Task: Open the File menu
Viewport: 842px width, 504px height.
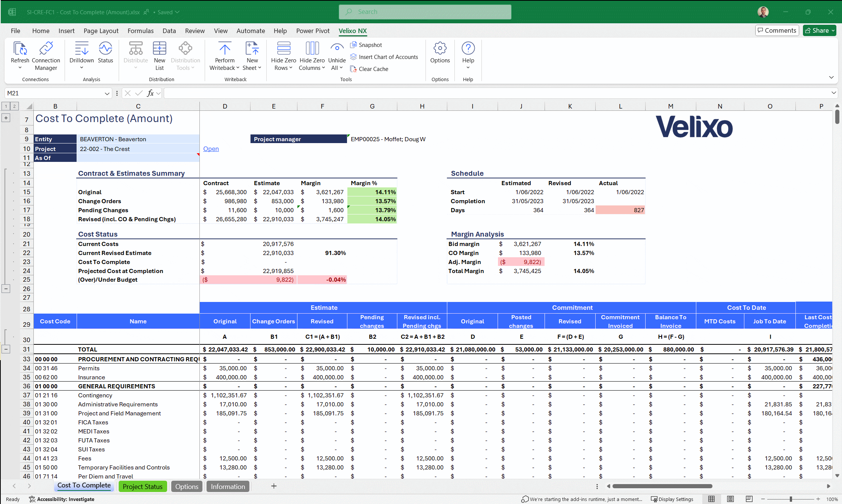Action: [x=15, y=31]
